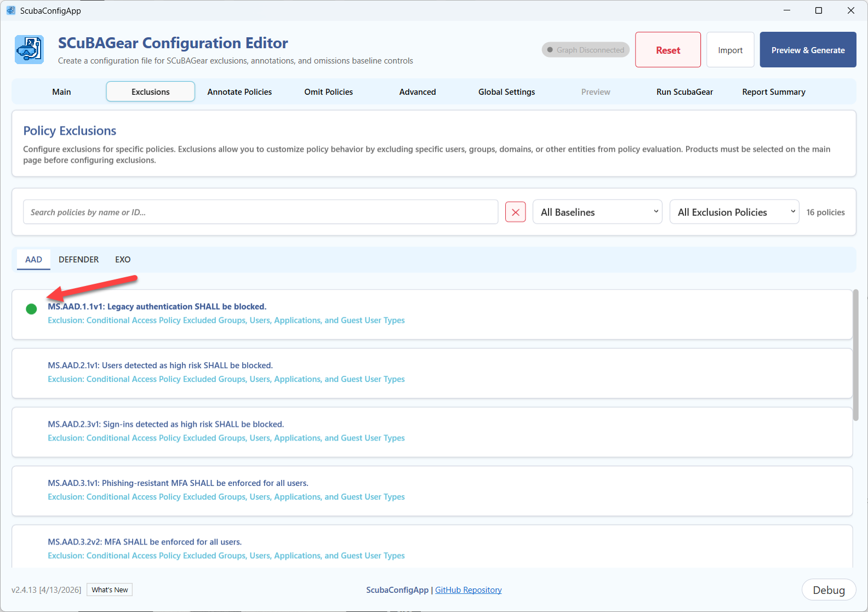Click the Import button
Image resolution: width=868 pixels, height=612 pixels.
730,50
